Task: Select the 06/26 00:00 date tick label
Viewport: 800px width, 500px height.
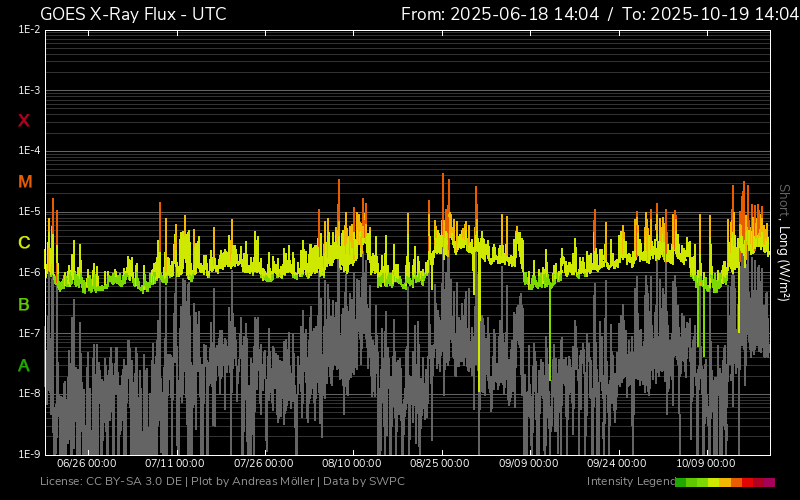Action: click(x=87, y=464)
